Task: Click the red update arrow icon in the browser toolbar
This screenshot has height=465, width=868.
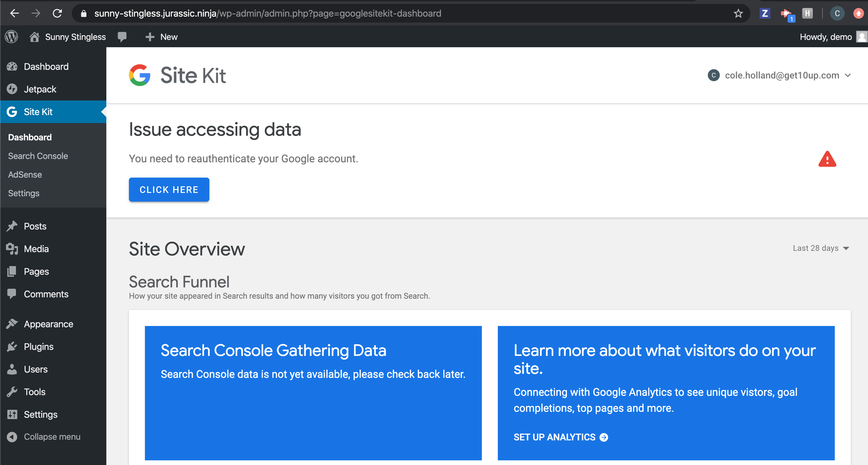Action: pyautogui.click(x=859, y=14)
